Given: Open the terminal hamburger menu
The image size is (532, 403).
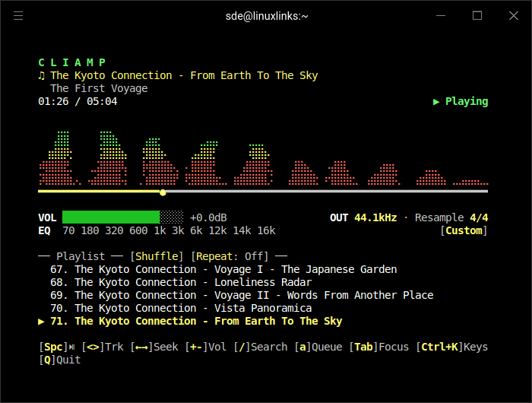Looking at the screenshot, I should (x=18, y=15).
